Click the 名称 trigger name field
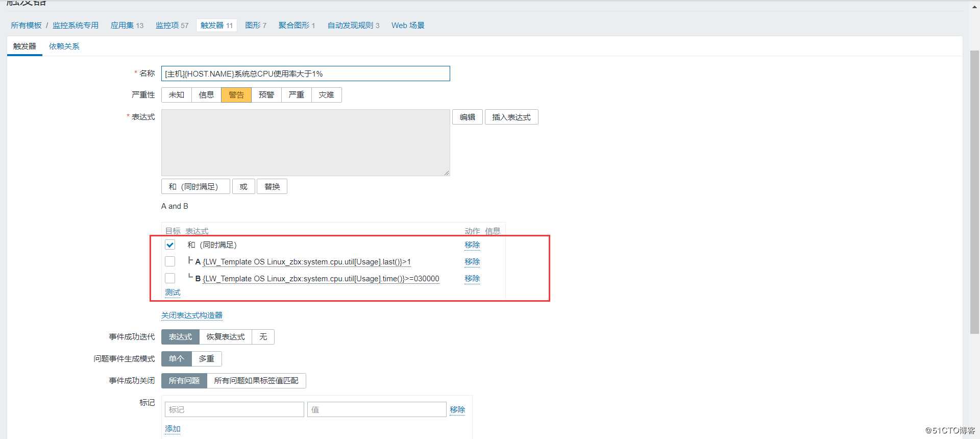This screenshot has height=439, width=980. click(305, 74)
